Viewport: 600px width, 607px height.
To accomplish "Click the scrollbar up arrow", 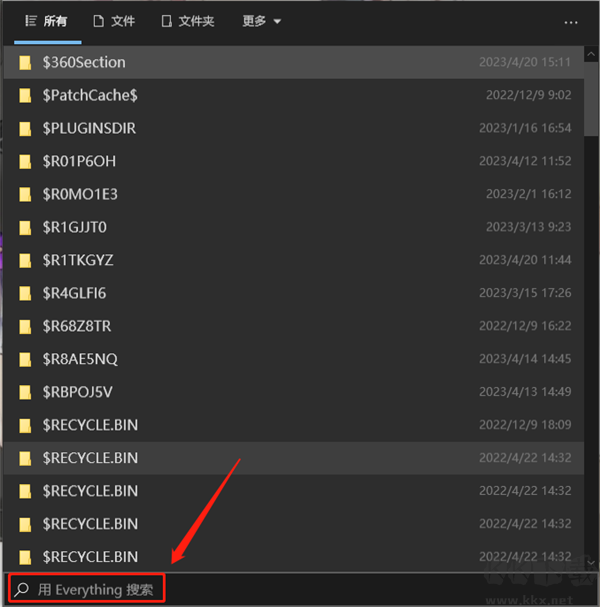I will point(591,55).
